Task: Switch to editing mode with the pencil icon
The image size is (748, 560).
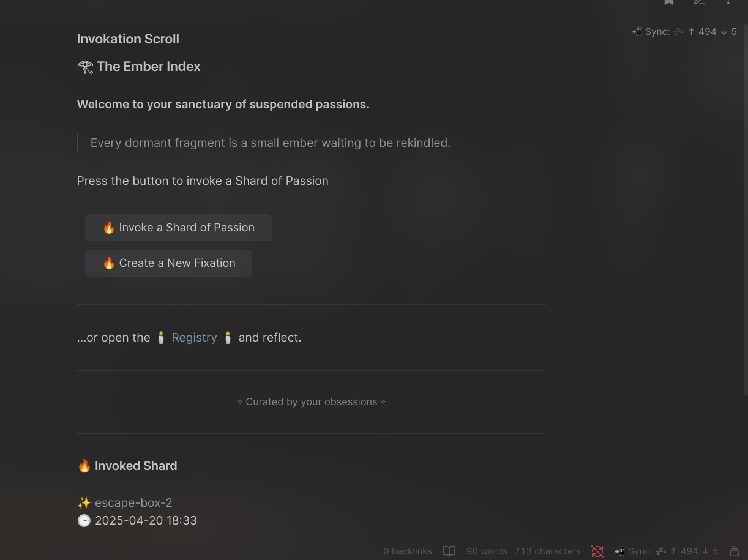Action: point(699,2)
